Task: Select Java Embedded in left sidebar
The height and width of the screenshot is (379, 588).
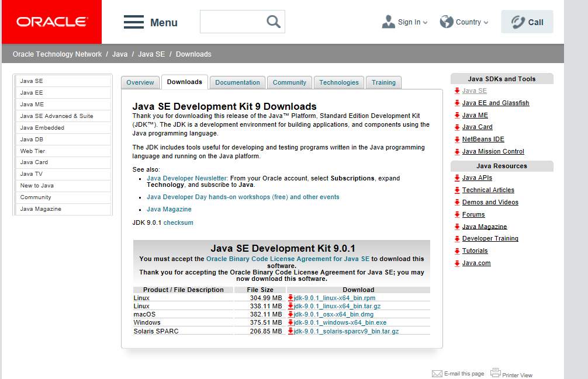Action: (63, 128)
